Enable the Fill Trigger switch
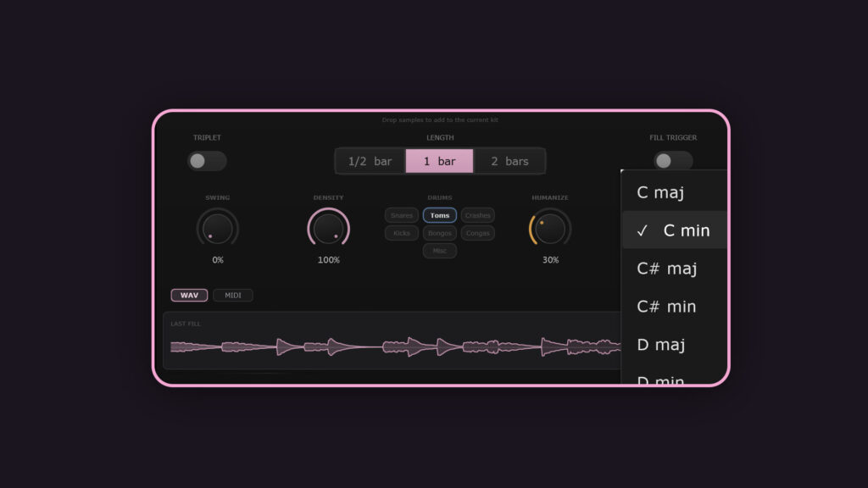Viewport: 868px width, 488px height. (672, 161)
